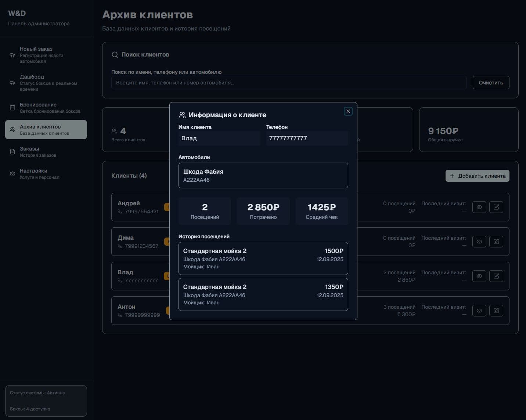Image resolution: width=526 pixels, height=420 pixels.
Task: View details of client Антон
Action: click(479, 311)
